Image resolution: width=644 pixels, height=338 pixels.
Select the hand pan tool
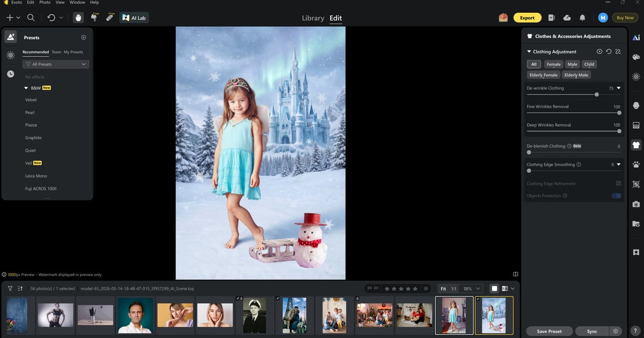coord(78,18)
